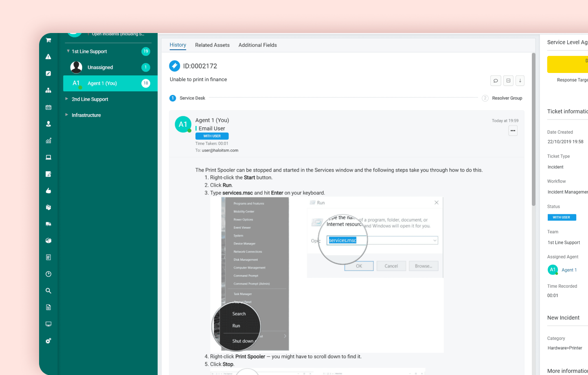Click the note-with-pencil sidebar icon

[x=48, y=174]
